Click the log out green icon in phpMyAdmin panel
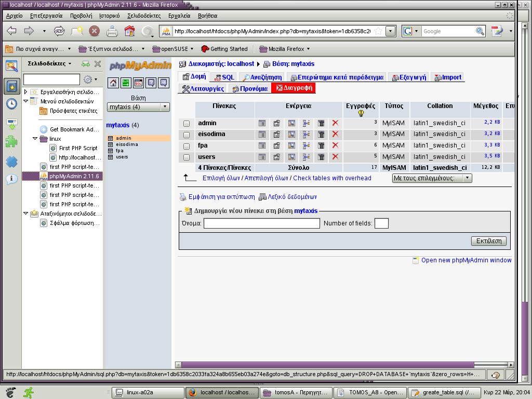 tap(126, 83)
